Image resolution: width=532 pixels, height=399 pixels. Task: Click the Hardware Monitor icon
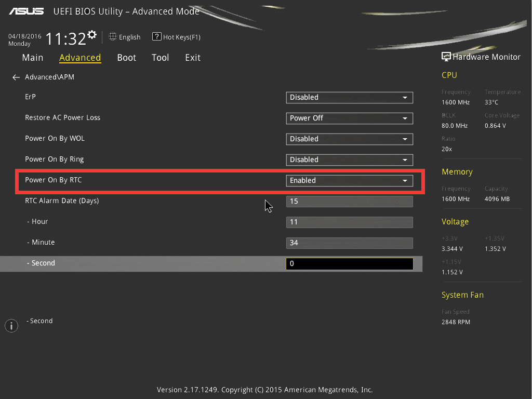(x=446, y=57)
